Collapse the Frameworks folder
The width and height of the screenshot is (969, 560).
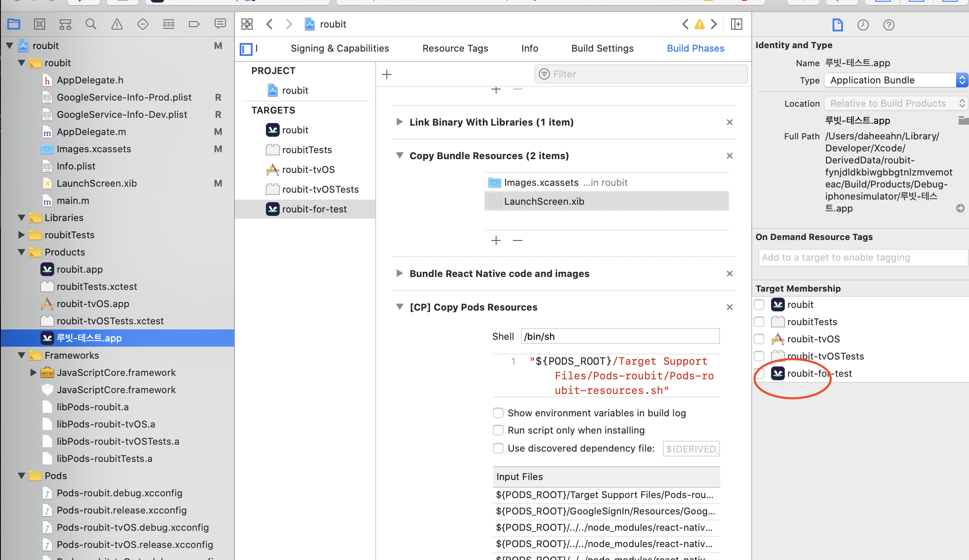click(21, 355)
